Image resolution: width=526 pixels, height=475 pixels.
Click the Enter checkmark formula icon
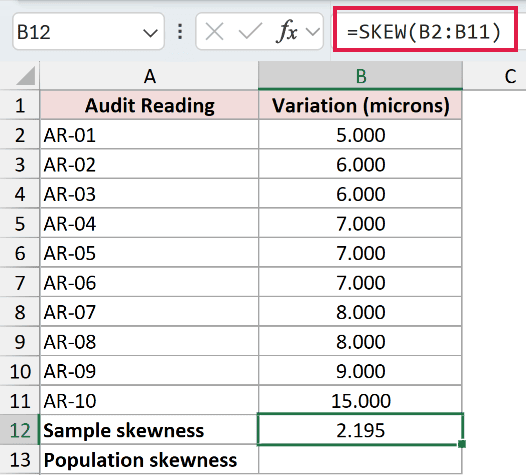coord(250,32)
